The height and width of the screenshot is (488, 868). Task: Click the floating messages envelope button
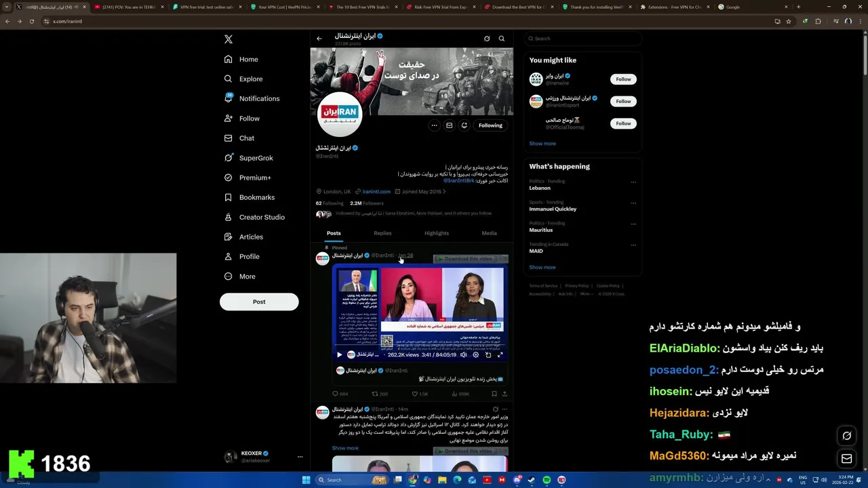point(847,459)
